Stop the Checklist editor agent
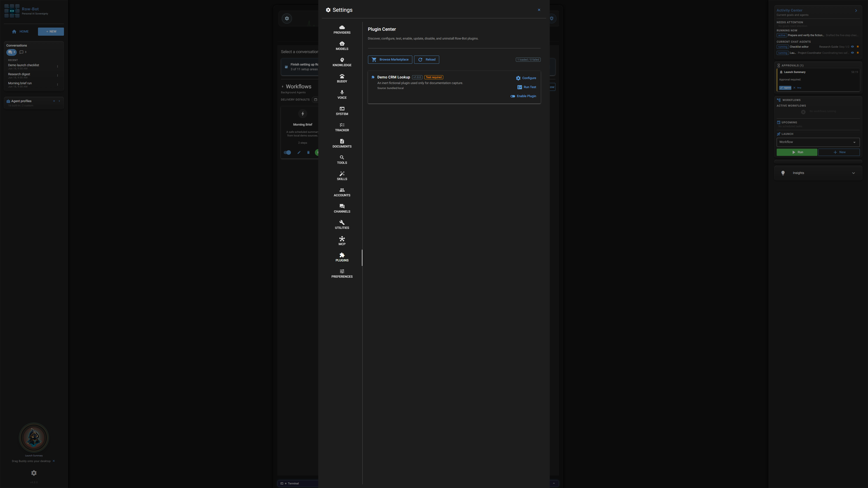 point(858,47)
